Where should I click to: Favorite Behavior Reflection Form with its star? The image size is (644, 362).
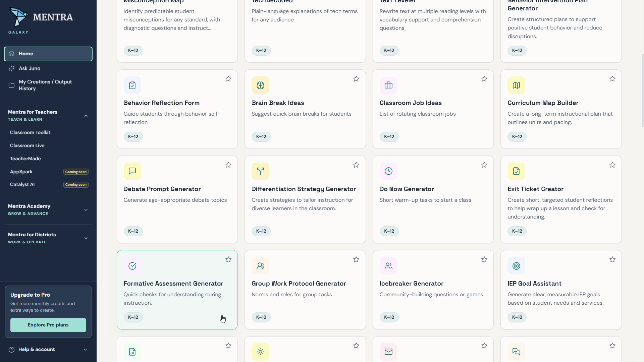pyautogui.click(x=228, y=79)
